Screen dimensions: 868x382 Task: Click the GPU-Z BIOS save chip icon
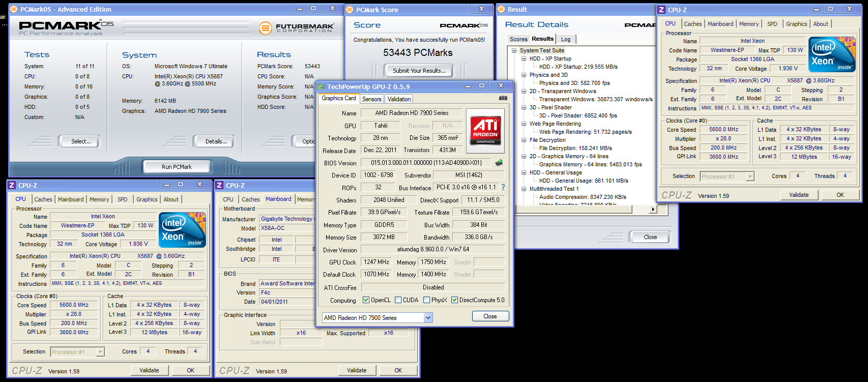tap(499, 163)
